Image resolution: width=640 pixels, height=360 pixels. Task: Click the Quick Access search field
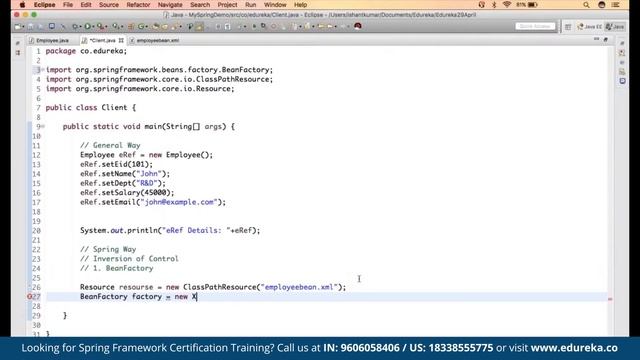[535, 27]
